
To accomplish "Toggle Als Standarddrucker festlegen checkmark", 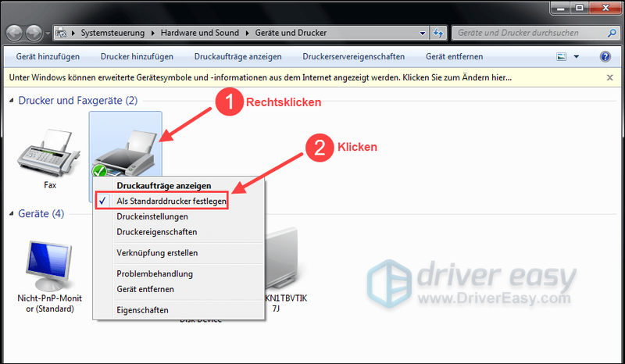I will (102, 201).
